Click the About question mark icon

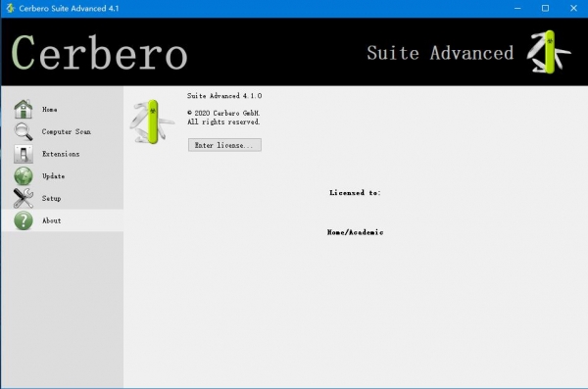(24, 220)
